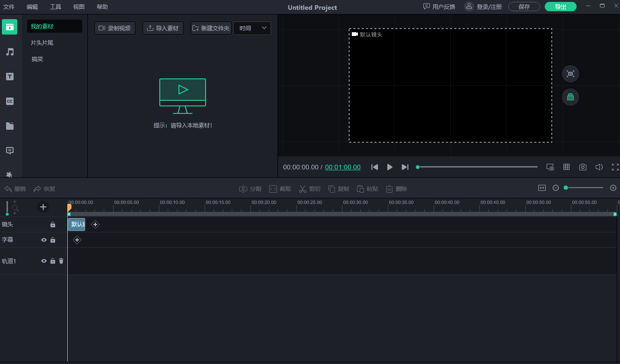The height and width of the screenshot is (364, 620).
Task: Click the preview playback progress bar
Action: 477,167
